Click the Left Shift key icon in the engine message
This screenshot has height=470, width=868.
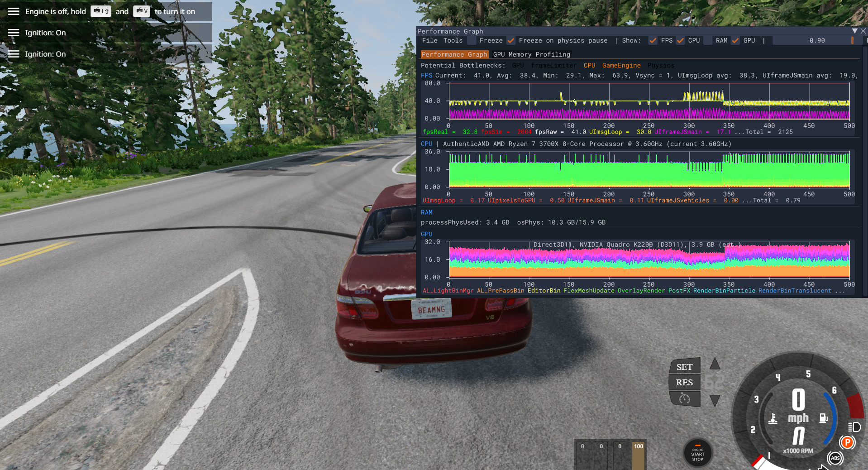pos(101,11)
